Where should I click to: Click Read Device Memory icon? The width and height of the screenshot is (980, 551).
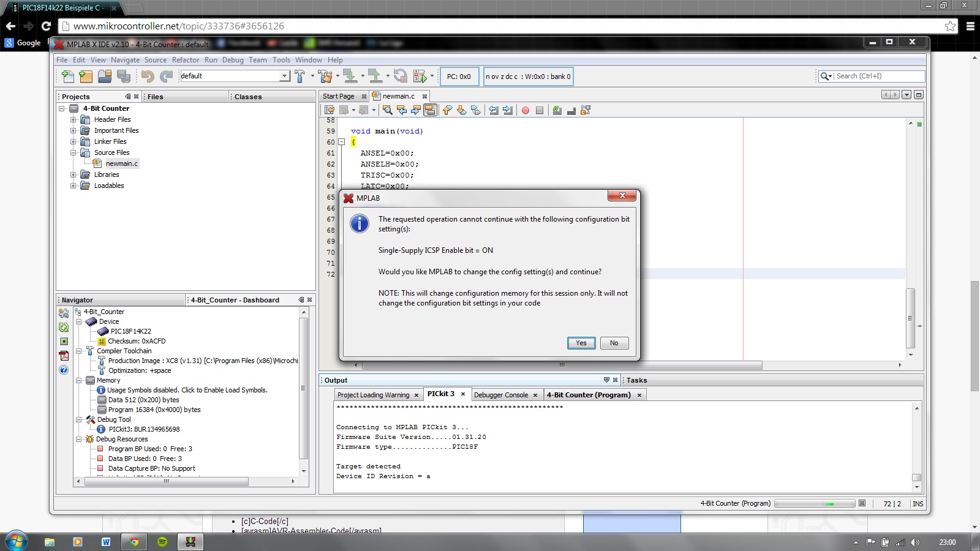[x=375, y=76]
